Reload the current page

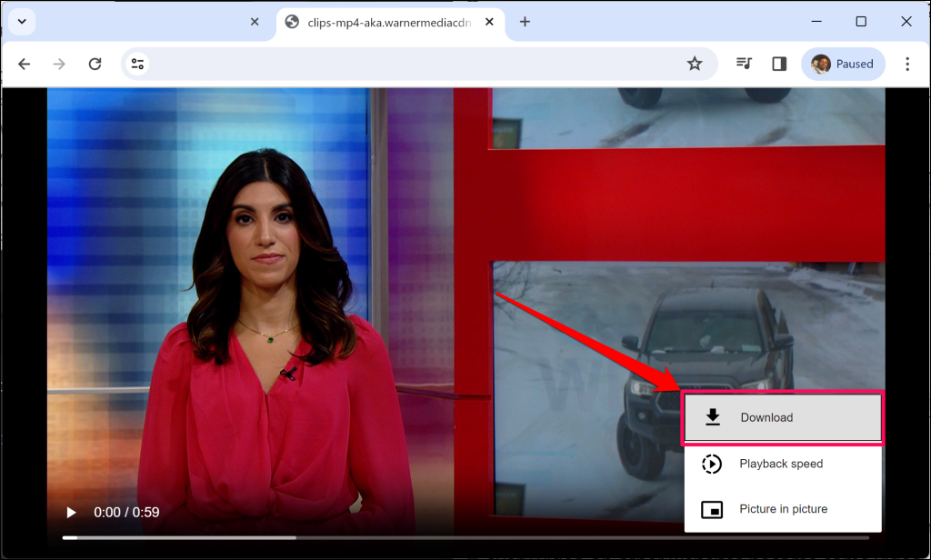[95, 64]
